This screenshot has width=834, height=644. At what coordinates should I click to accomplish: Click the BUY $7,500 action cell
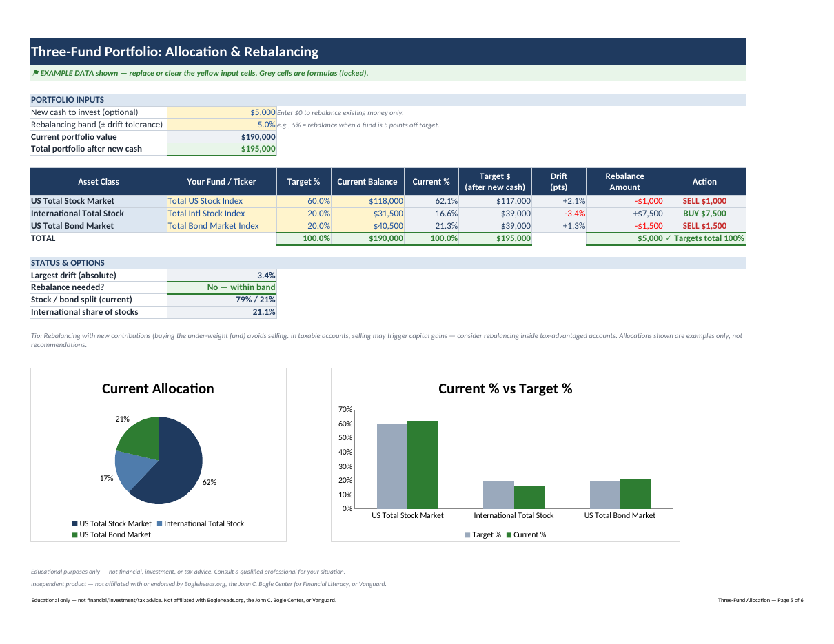coord(704,214)
